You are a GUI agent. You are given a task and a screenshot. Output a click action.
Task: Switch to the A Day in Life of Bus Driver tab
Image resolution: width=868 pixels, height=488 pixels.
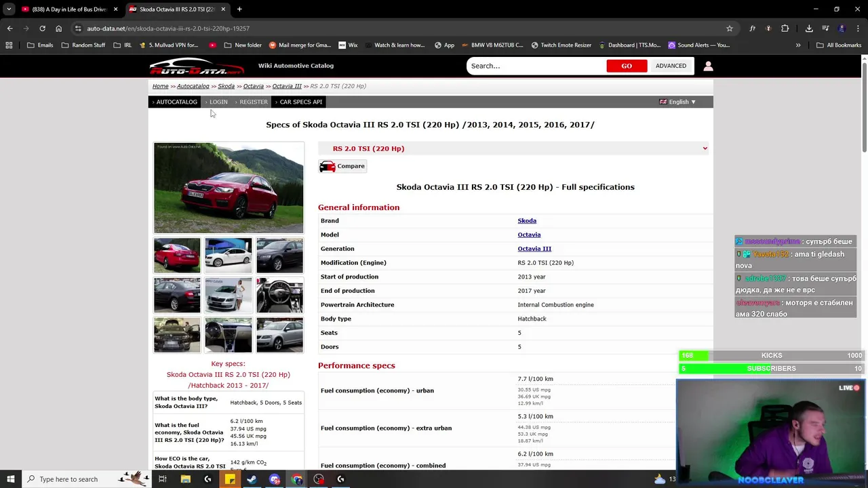tap(68, 9)
